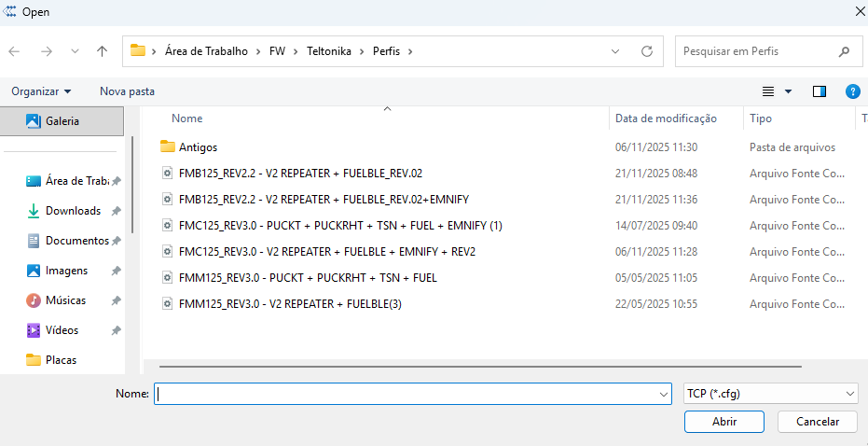Viewport: 868px width, 446px height.
Task: Toggle the preview pane icon
Action: click(820, 91)
